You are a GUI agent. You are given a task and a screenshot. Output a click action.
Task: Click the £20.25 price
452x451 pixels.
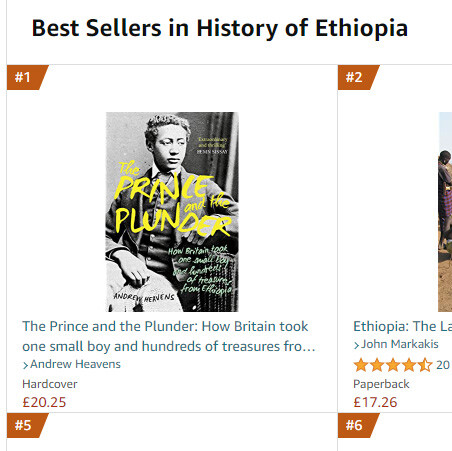(44, 402)
